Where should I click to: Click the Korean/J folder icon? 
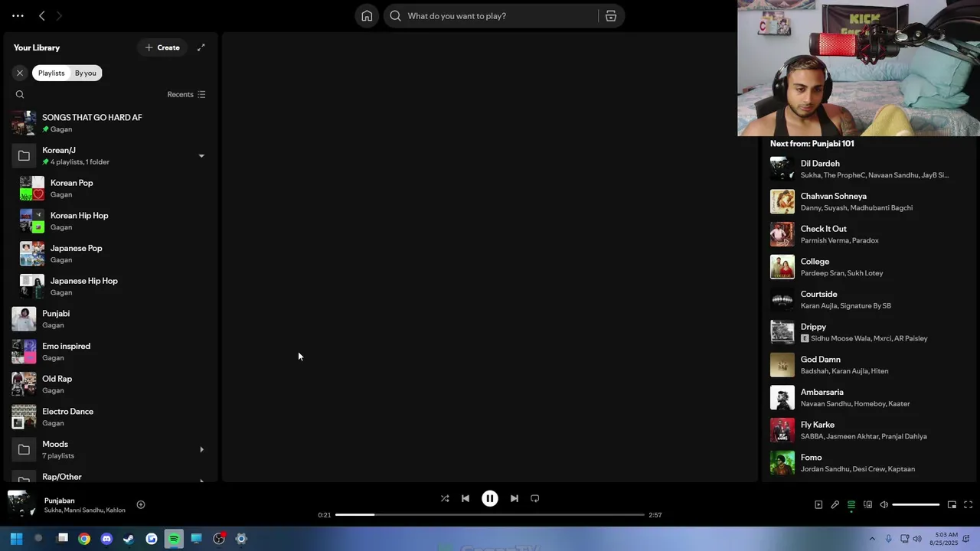(24, 155)
